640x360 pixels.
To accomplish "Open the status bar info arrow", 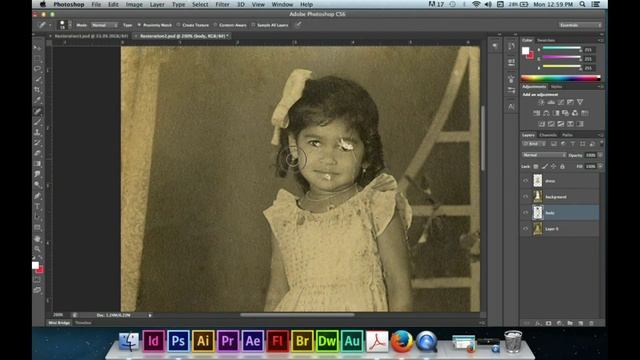I will 150,315.
